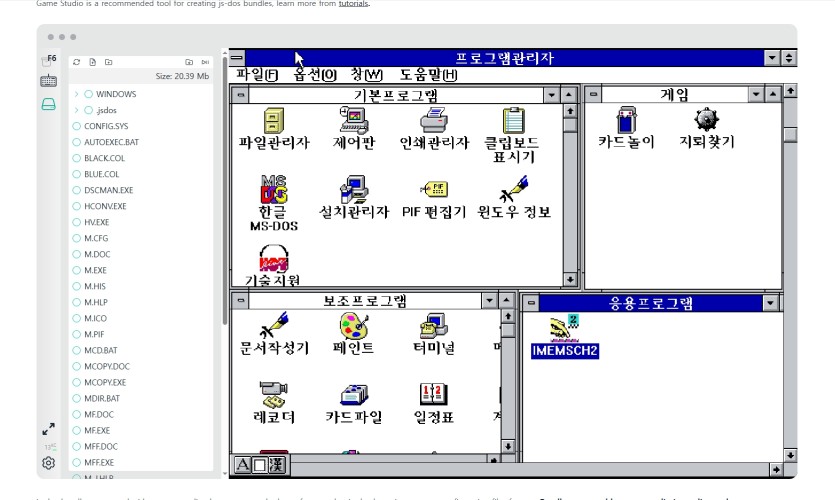Select the circle next to CONFIG.SYS

pos(77,126)
